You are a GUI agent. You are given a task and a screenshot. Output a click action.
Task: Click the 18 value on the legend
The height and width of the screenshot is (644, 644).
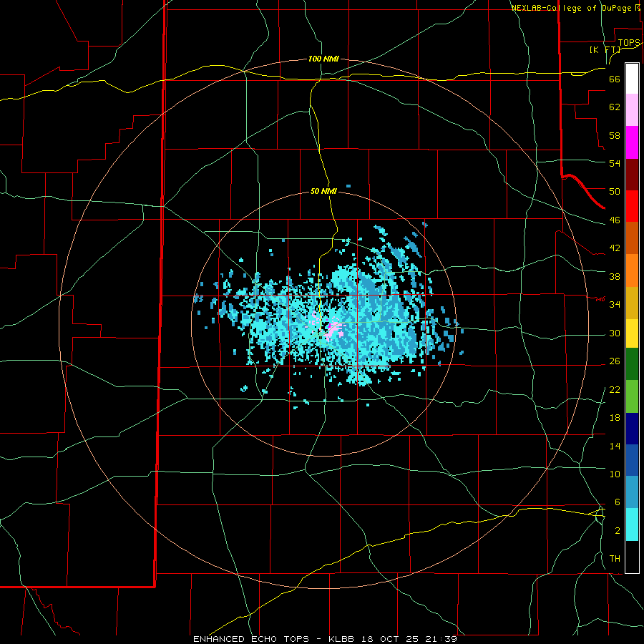pyautogui.click(x=615, y=418)
